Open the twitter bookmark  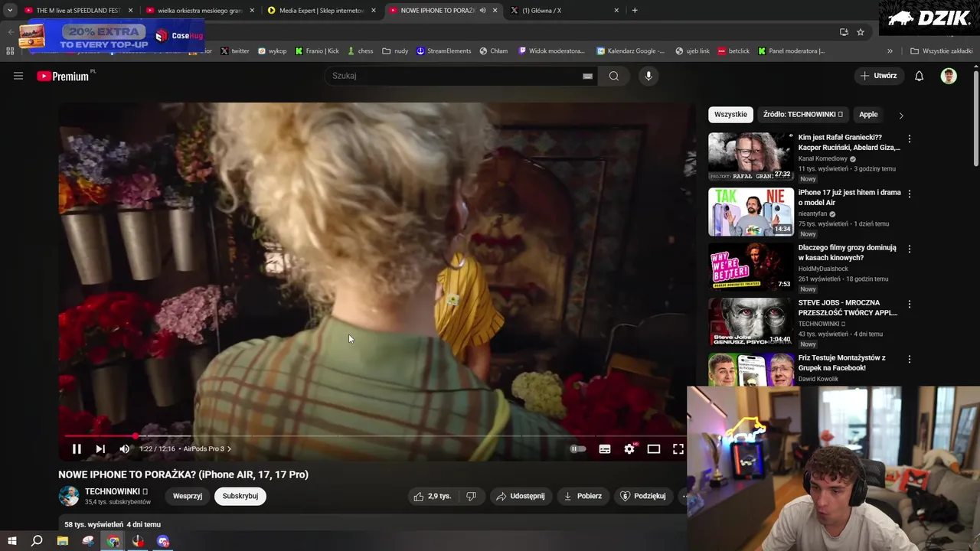(x=235, y=51)
